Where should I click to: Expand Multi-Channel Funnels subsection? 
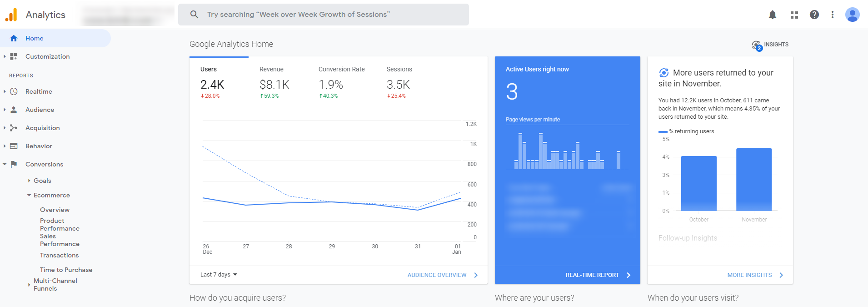pyautogui.click(x=29, y=285)
